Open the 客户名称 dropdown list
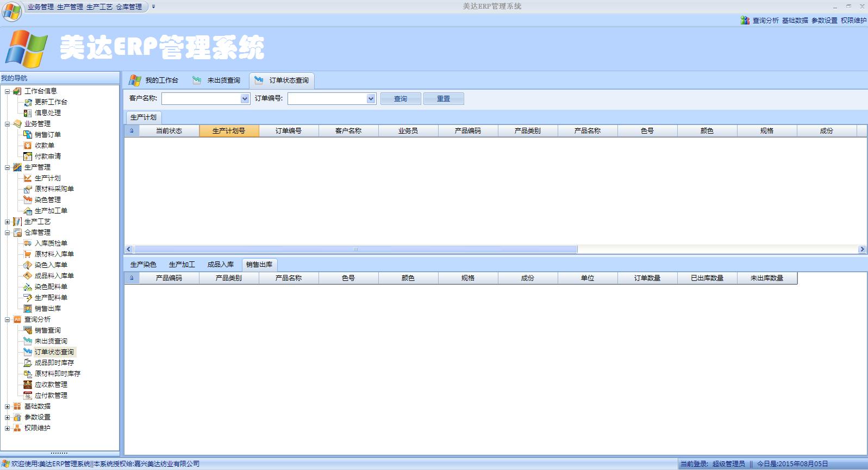Screen dimensions: 868x470 (245, 99)
